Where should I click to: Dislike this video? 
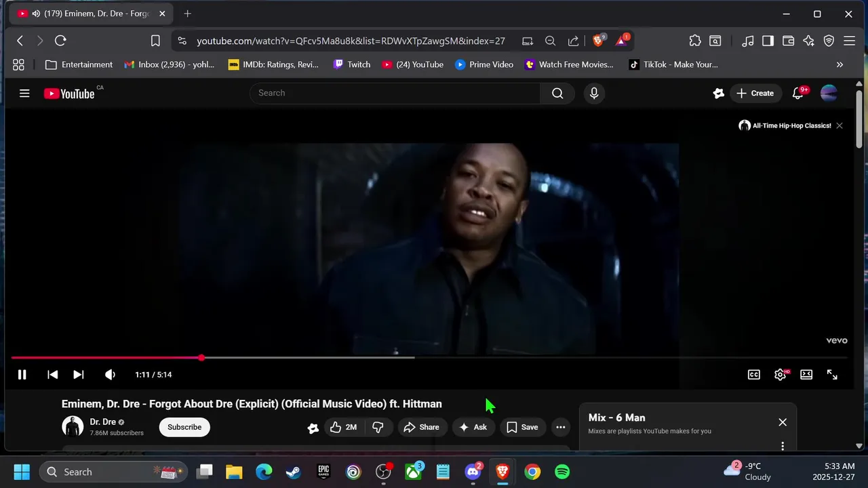point(378,427)
